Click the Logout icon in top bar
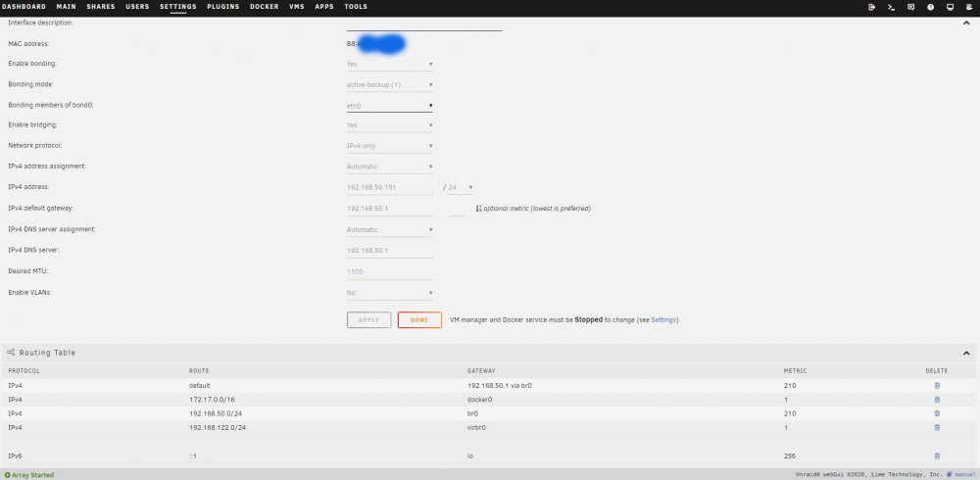Screen dimensions: 980x480 click(872, 7)
